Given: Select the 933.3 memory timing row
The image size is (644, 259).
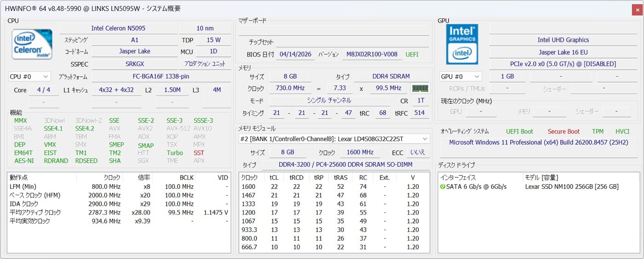Looking at the screenshot, I should [334, 230].
